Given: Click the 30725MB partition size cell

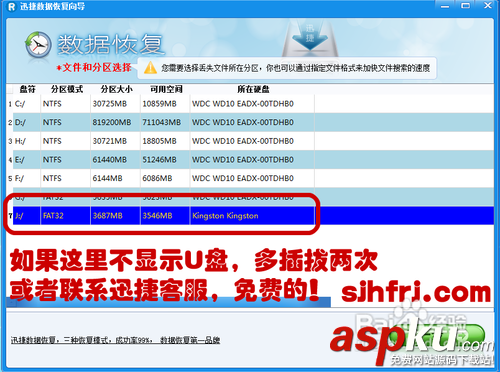Looking at the screenshot, I should (x=115, y=104).
